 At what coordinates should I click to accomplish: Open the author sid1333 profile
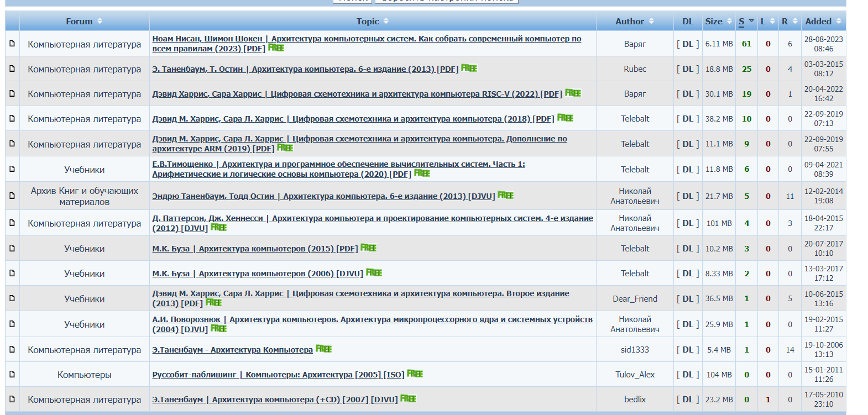coord(635,350)
